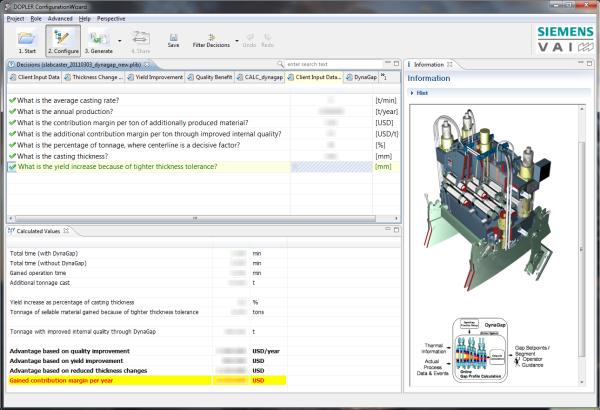Click check icon beside yield increase question
Screen dimensions: 600x410
coord(12,167)
